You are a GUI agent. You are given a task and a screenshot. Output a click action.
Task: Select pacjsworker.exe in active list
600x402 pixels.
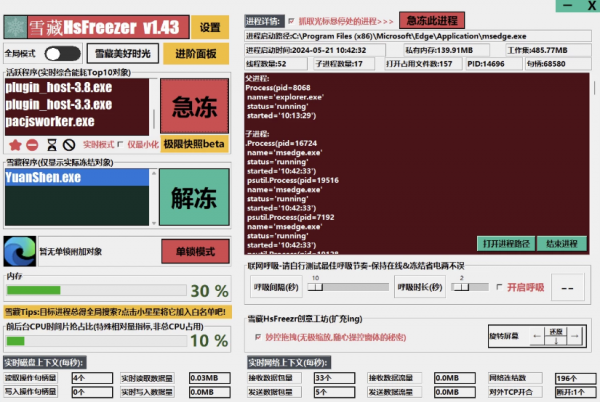point(77,121)
